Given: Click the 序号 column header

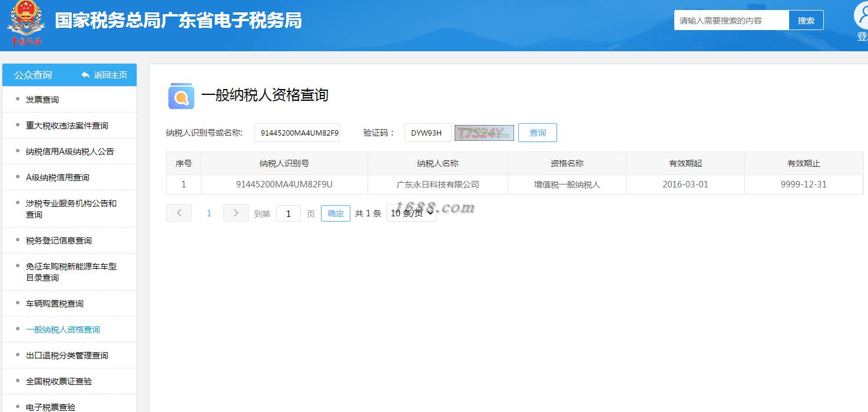Looking at the screenshot, I should coord(184,163).
